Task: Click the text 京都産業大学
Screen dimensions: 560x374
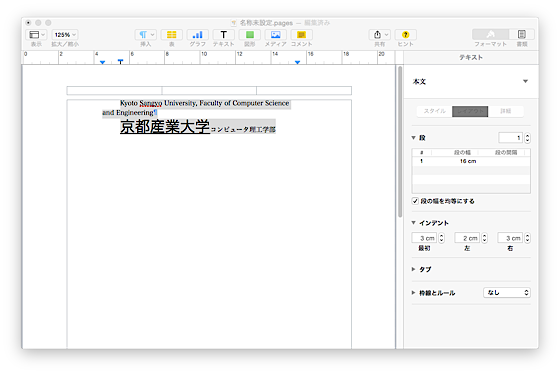Action: 165,126
